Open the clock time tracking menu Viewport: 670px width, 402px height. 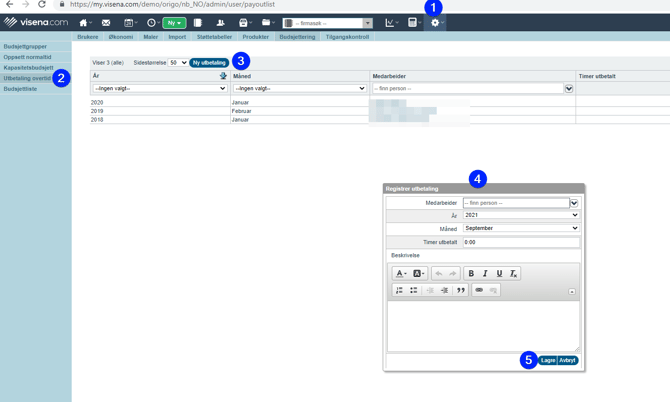click(153, 23)
